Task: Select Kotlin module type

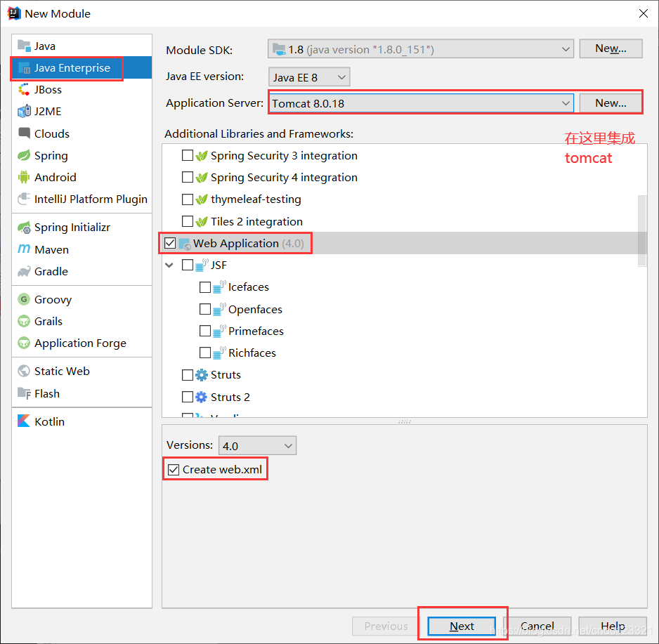Action: (x=81, y=421)
